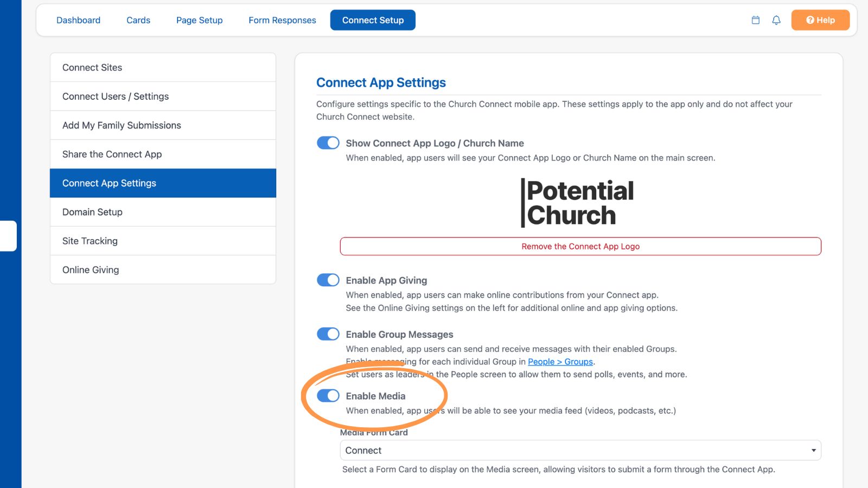The image size is (868, 488).
Task: Open the Cards tab
Action: coord(138,20)
